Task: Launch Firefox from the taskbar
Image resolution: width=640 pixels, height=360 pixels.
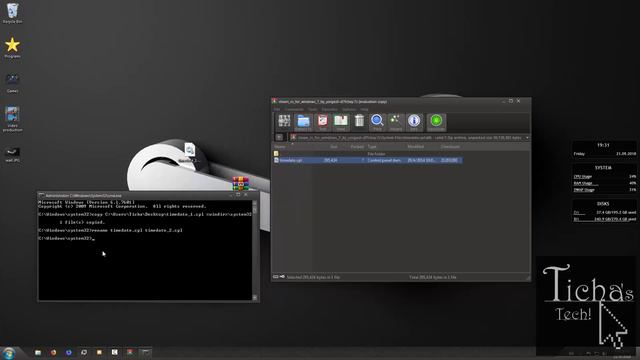Action: 53,352
